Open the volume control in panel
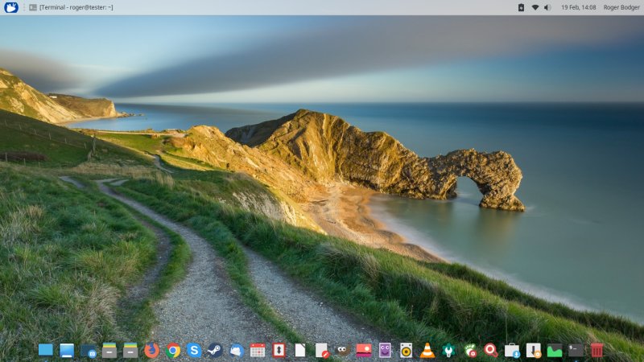The height and width of the screenshot is (362, 644). click(x=547, y=7)
